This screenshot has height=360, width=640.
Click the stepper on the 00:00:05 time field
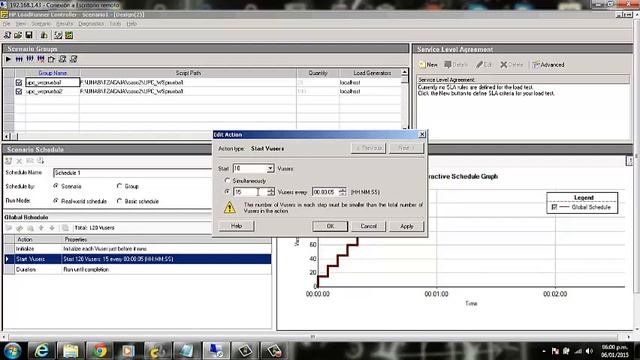pos(342,191)
